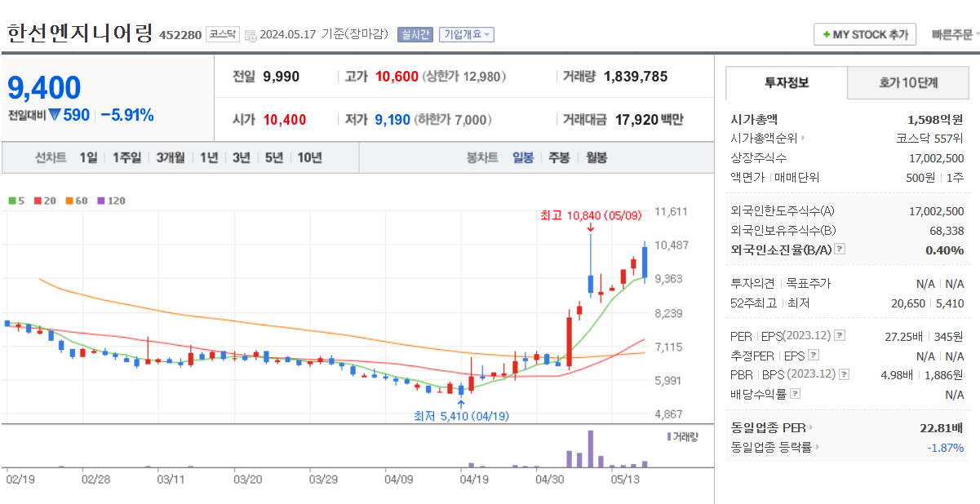
Task: Click the blue down-triangle price change icon
Action: click(55, 116)
